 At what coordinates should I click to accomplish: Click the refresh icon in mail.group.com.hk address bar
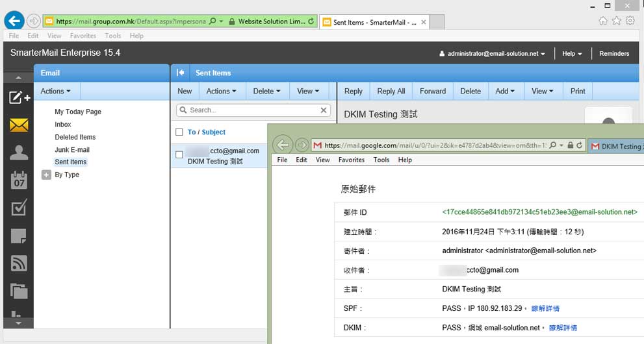pos(311,21)
